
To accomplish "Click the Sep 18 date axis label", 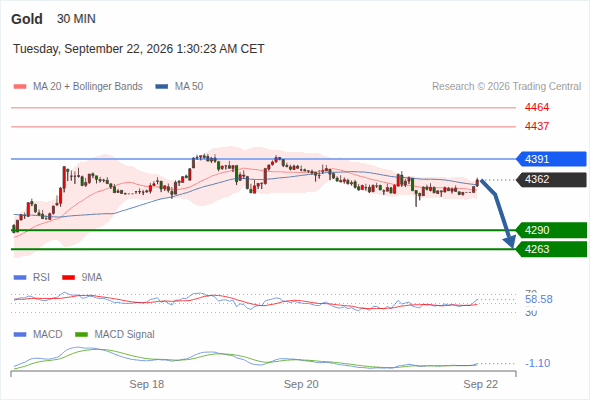I will coord(147,384).
